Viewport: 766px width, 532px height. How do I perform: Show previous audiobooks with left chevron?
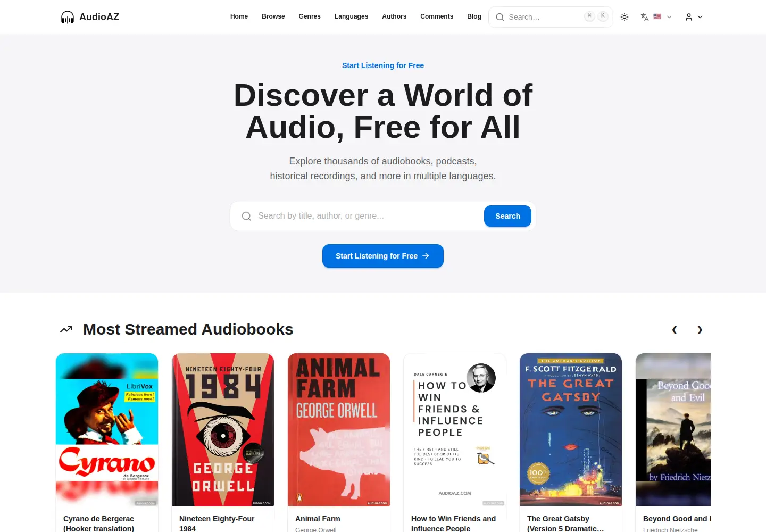click(675, 330)
